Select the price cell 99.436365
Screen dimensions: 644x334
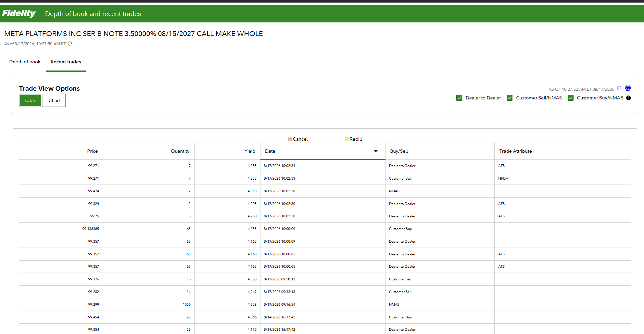[91, 229]
